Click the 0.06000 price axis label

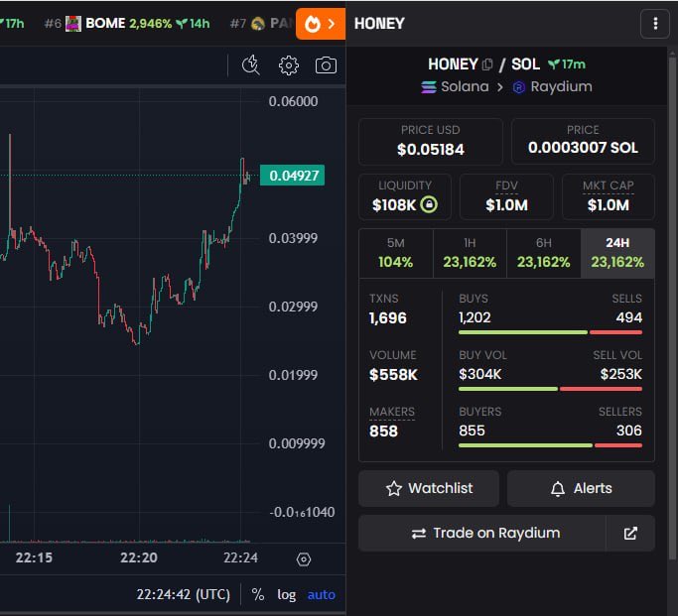293,101
